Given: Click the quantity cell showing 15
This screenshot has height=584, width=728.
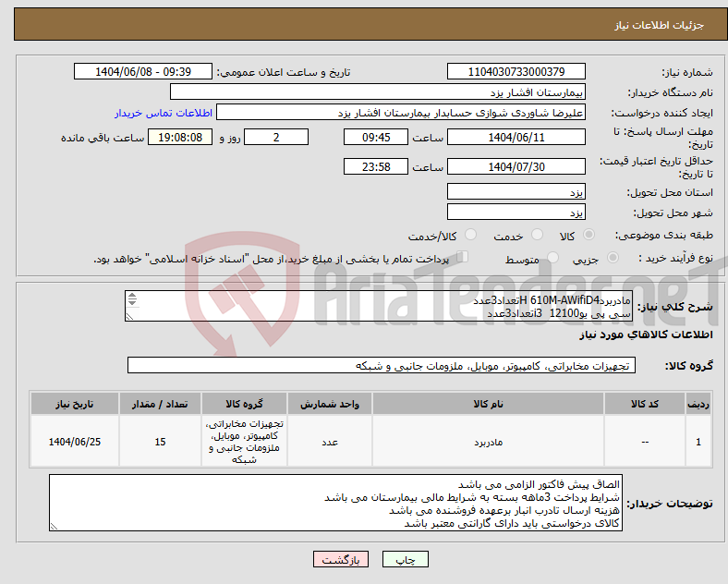Looking at the screenshot, I should click(x=160, y=442).
